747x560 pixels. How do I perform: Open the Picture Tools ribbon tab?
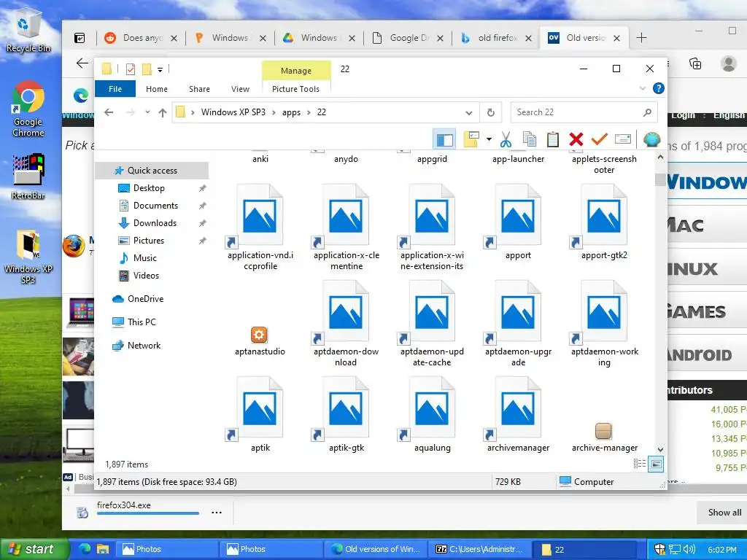tap(295, 89)
